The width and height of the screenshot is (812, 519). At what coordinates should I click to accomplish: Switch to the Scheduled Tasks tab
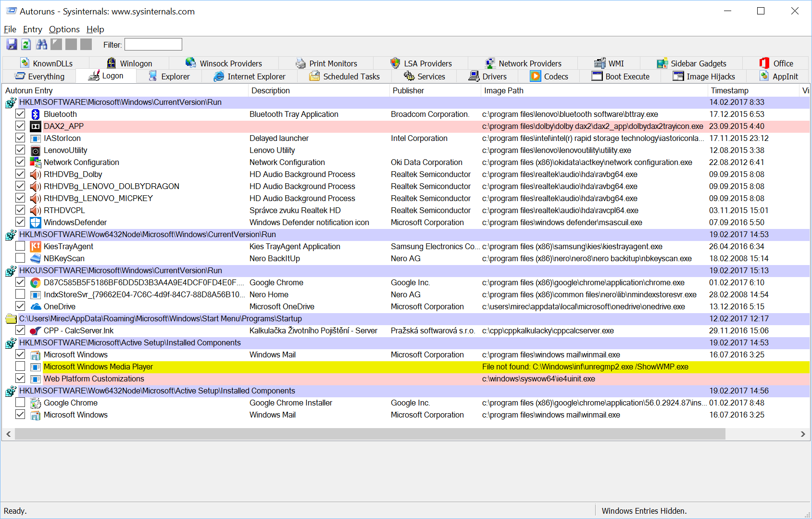(x=344, y=76)
